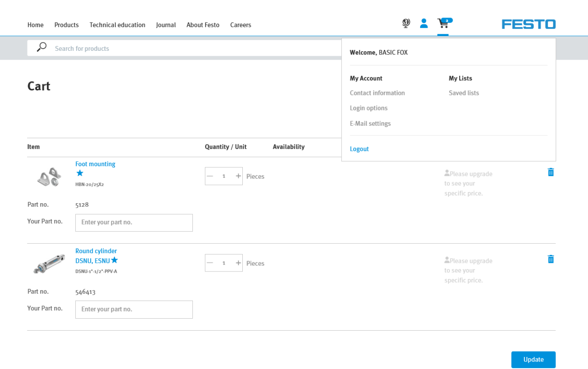The width and height of the screenshot is (588, 369).
Task: Open Contact information
Action: point(377,93)
